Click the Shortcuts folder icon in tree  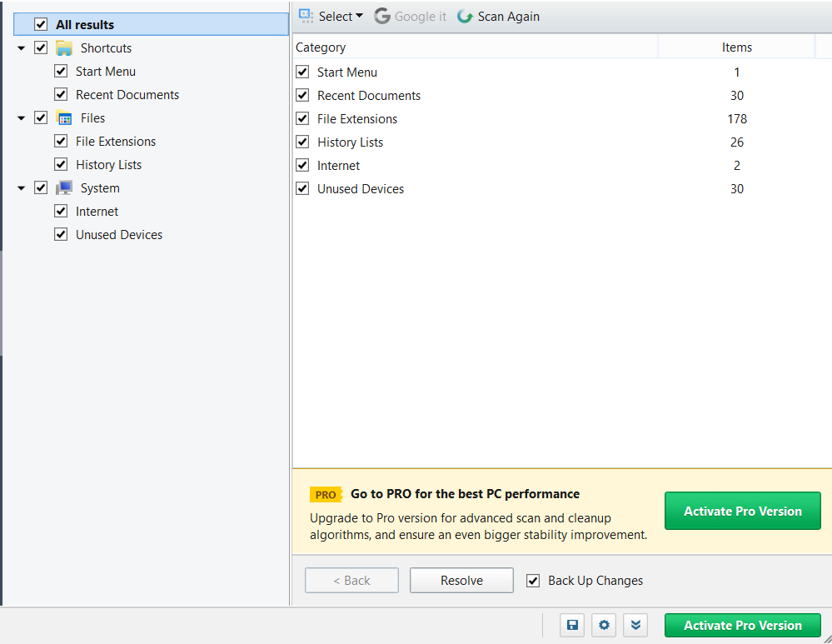click(64, 47)
